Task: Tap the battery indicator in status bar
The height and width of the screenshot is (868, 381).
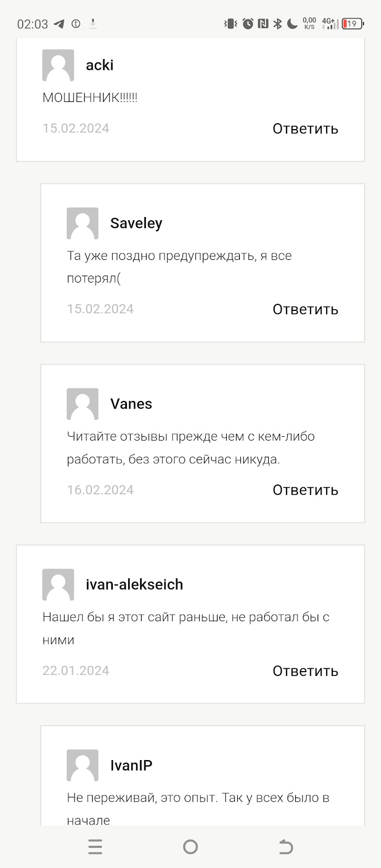Action: click(x=352, y=24)
